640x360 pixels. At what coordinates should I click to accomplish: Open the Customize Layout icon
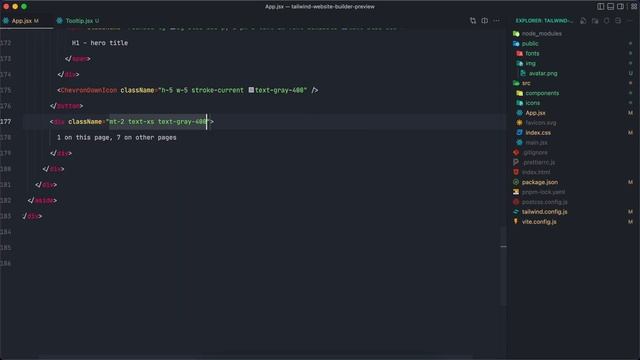point(633,7)
